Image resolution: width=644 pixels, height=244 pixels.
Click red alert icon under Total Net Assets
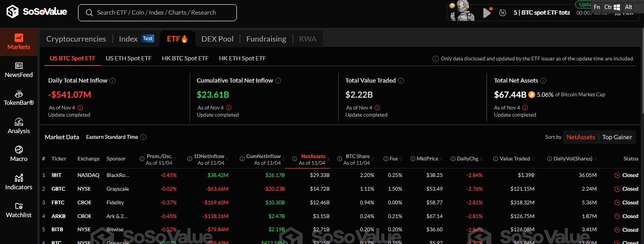point(525,108)
